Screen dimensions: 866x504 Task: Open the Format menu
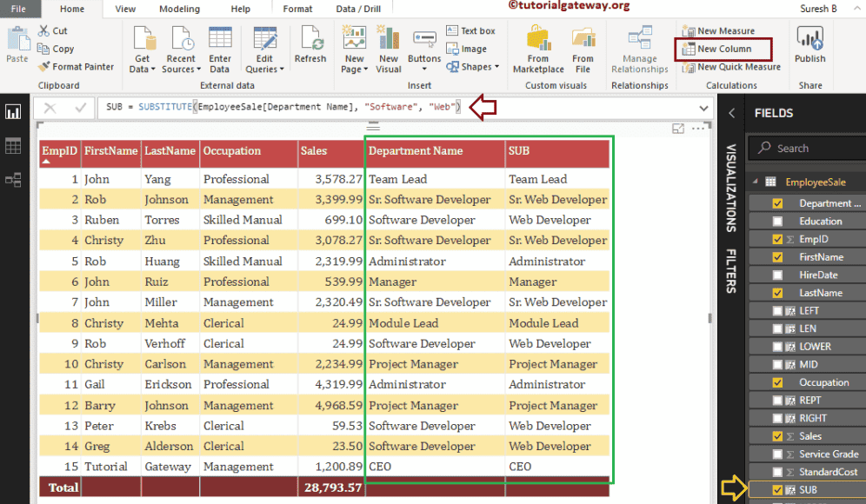click(x=297, y=10)
